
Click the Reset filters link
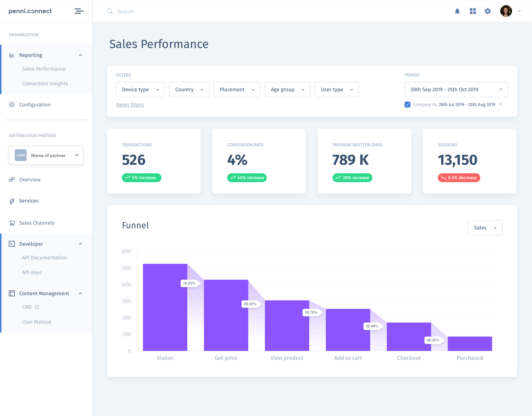point(130,105)
